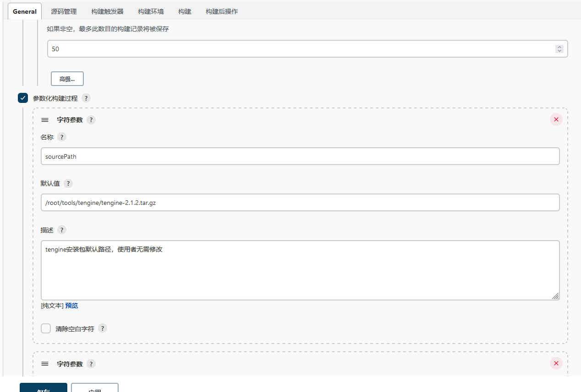Click the 应用 button at bottom
This screenshot has width=581, height=392.
point(95,388)
